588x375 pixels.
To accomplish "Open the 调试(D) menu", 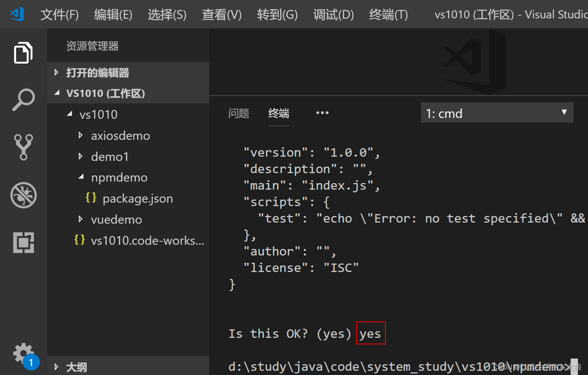I will (333, 15).
